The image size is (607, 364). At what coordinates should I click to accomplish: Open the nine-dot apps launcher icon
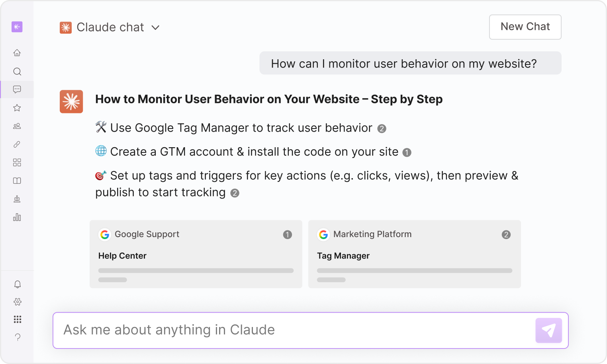pyautogui.click(x=18, y=319)
